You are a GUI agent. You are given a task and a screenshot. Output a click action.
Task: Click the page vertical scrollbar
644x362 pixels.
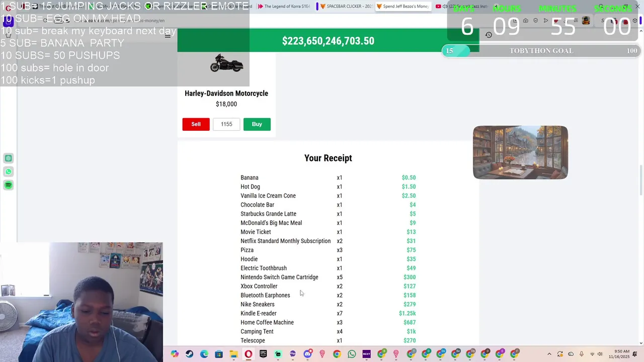(x=640, y=181)
